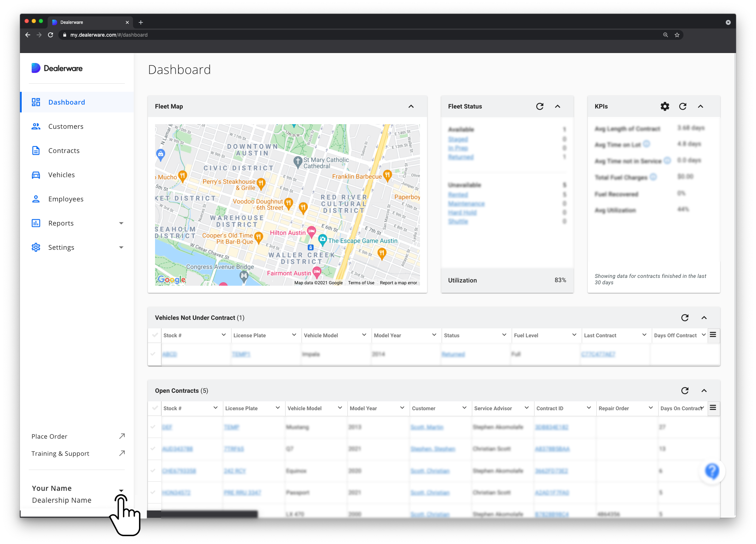Click Cooper's Old Time Pit Bar-B-Que pin
Image resolution: width=756 pixels, height=544 pixels.
[x=259, y=237]
